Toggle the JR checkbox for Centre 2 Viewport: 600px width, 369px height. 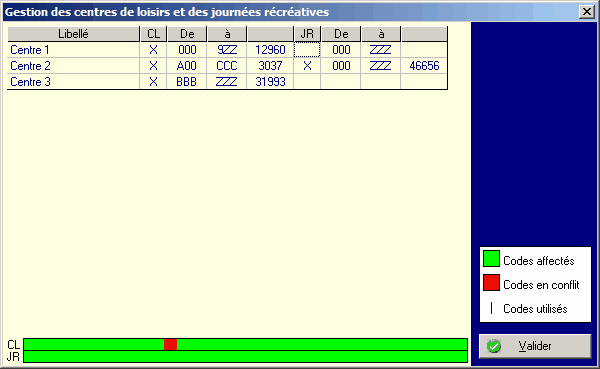coord(307,66)
